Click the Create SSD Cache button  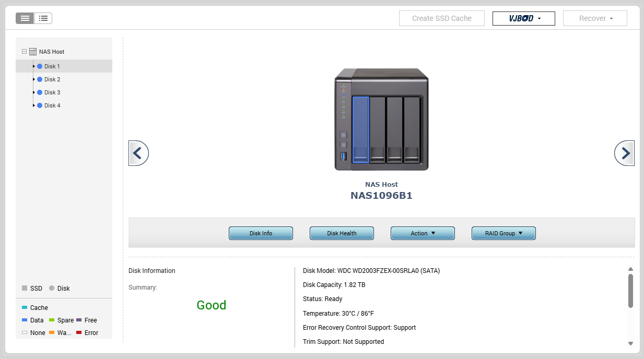tap(442, 18)
